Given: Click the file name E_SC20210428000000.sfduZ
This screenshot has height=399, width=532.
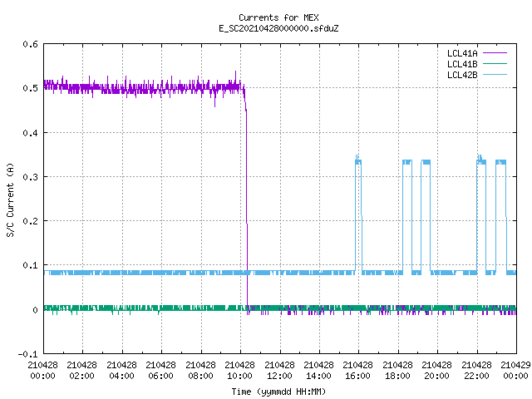Looking at the screenshot, I should pos(278,28).
